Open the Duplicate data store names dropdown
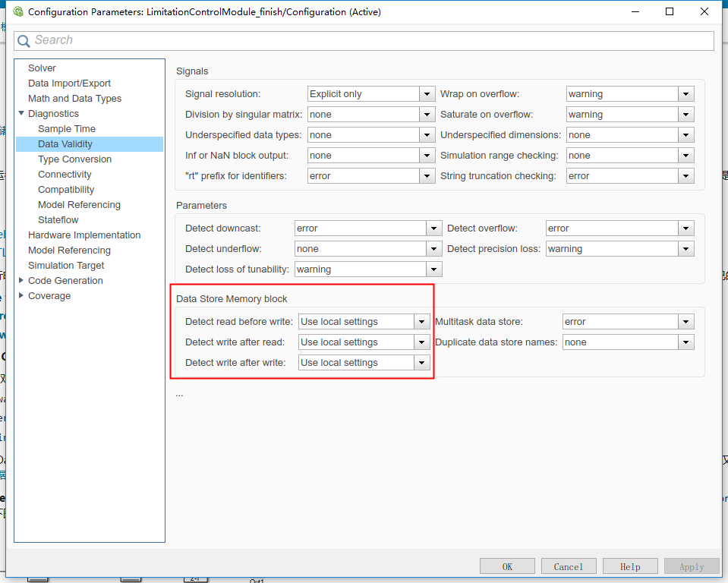Image resolution: width=728 pixels, height=583 pixels. click(685, 342)
